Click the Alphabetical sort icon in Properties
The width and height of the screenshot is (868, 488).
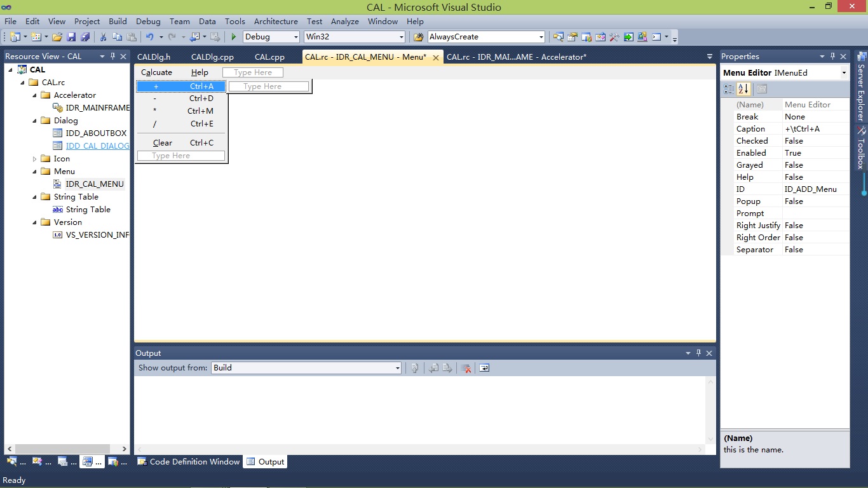coord(743,89)
